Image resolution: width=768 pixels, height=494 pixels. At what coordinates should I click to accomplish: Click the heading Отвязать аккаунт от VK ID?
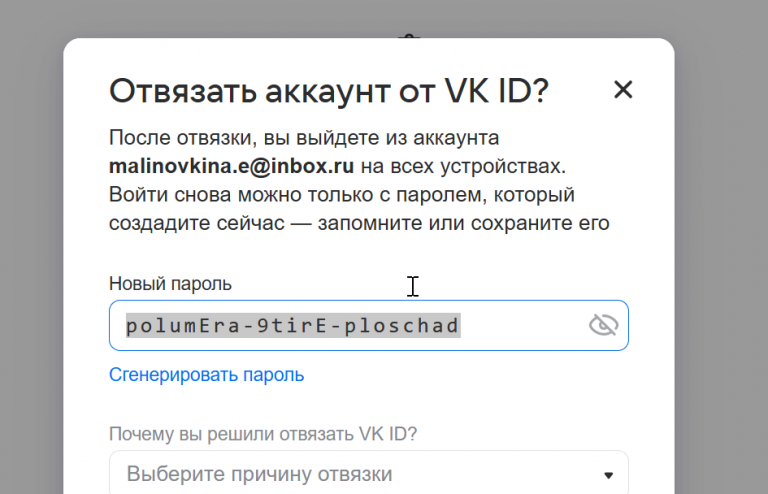click(329, 90)
